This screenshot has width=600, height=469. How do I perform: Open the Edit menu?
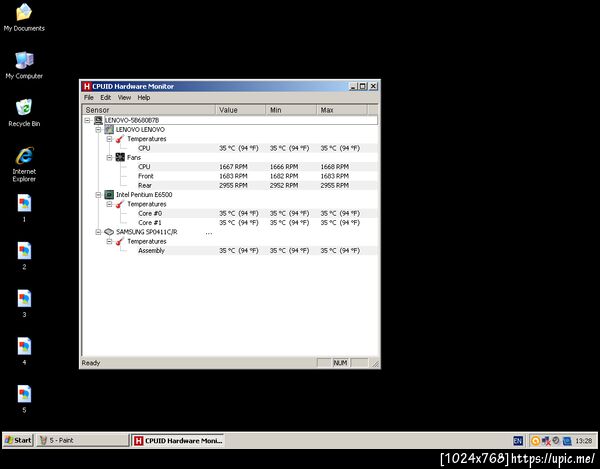tap(106, 98)
